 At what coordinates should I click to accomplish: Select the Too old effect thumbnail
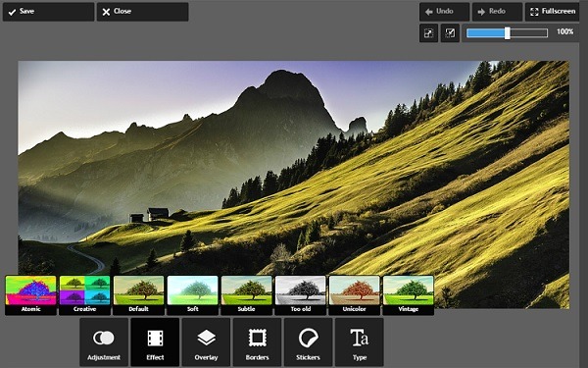tap(301, 295)
